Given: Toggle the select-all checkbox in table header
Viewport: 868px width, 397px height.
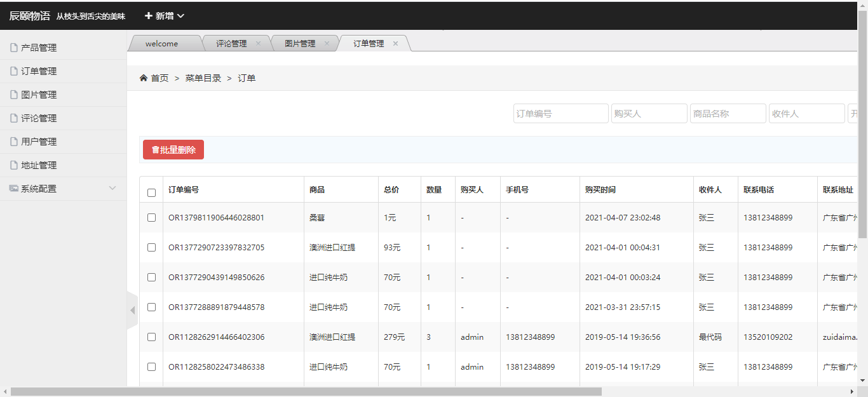Looking at the screenshot, I should pos(151,192).
